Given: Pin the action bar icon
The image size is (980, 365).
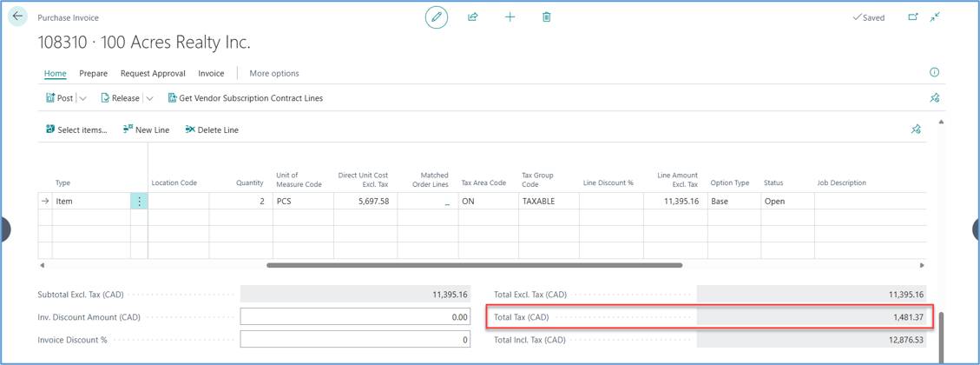Looking at the screenshot, I should (935, 98).
